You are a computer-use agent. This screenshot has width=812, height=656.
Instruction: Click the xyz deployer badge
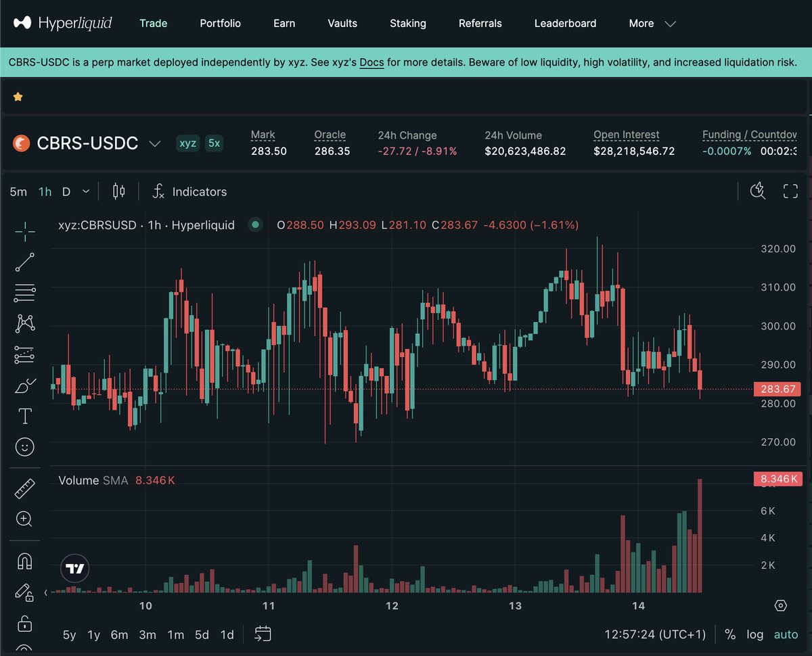tap(187, 143)
